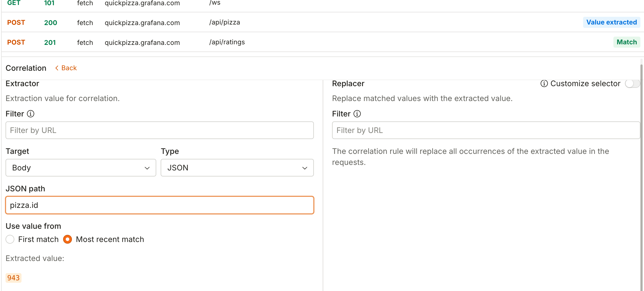
Task: Click the Replacer Filter info icon
Action: click(357, 114)
